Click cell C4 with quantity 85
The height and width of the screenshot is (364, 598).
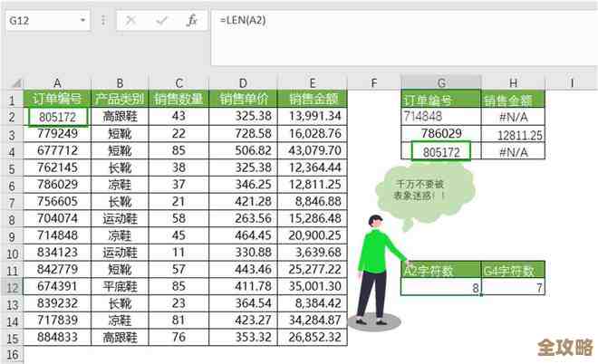click(x=178, y=150)
